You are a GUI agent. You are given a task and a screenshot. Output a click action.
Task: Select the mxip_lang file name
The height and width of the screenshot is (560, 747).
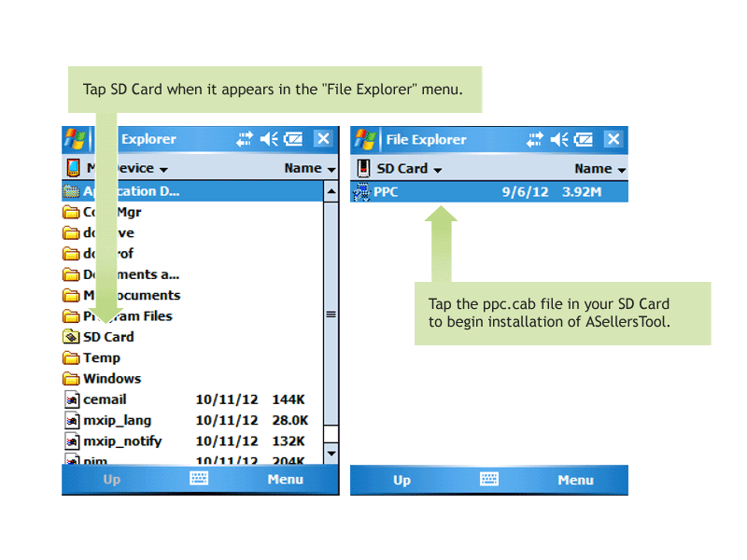(x=118, y=421)
